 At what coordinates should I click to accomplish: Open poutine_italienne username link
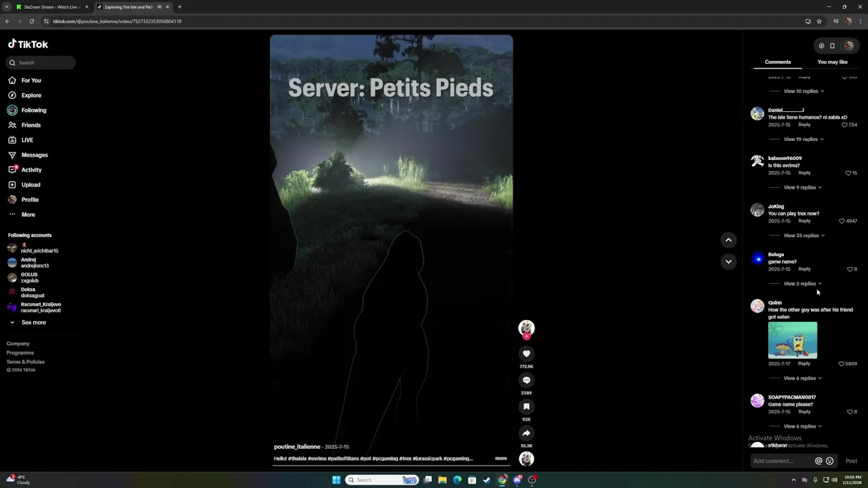(297, 447)
